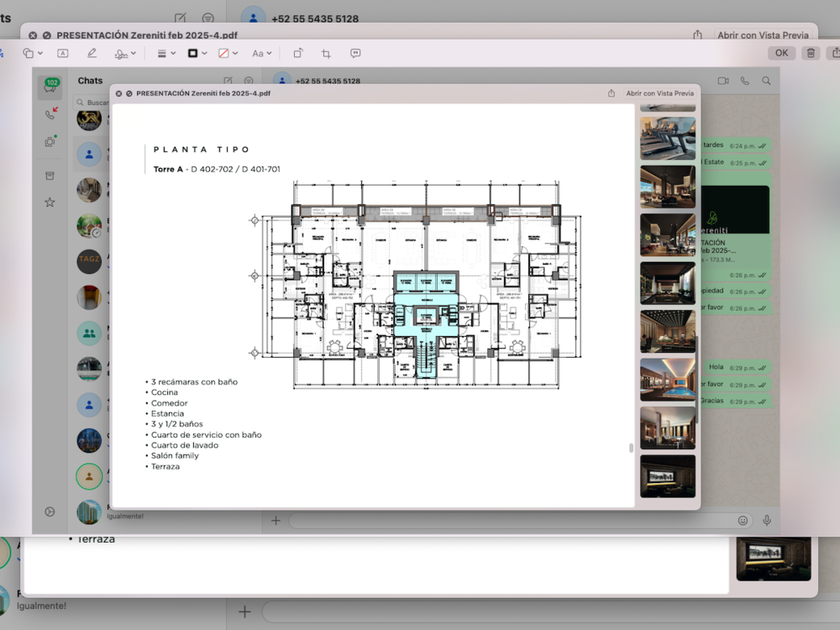840x630 pixels.
Task: Start a video call in chat header
Action: point(723,81)
